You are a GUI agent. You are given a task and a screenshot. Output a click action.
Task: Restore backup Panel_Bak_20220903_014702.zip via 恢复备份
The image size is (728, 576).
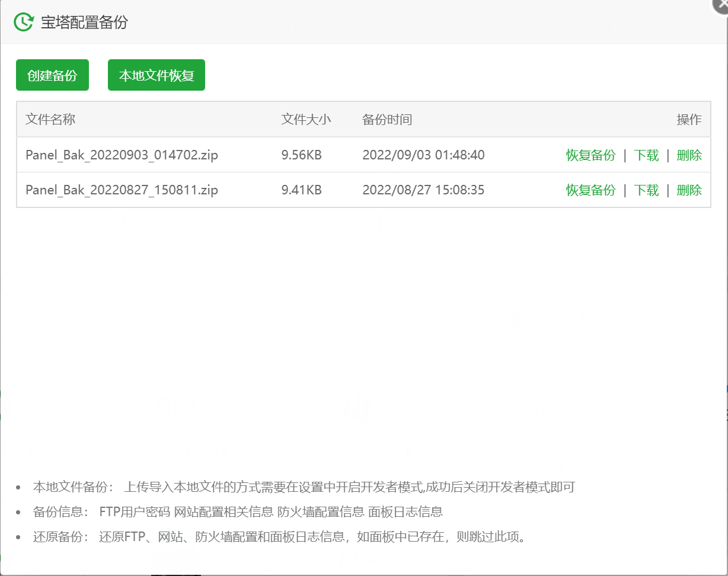590,155
